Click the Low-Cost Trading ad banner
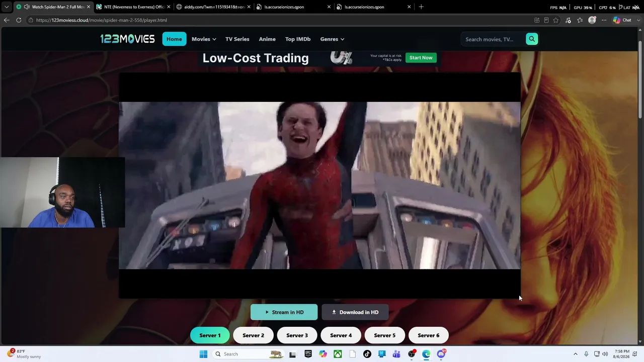 pos(319,58)
